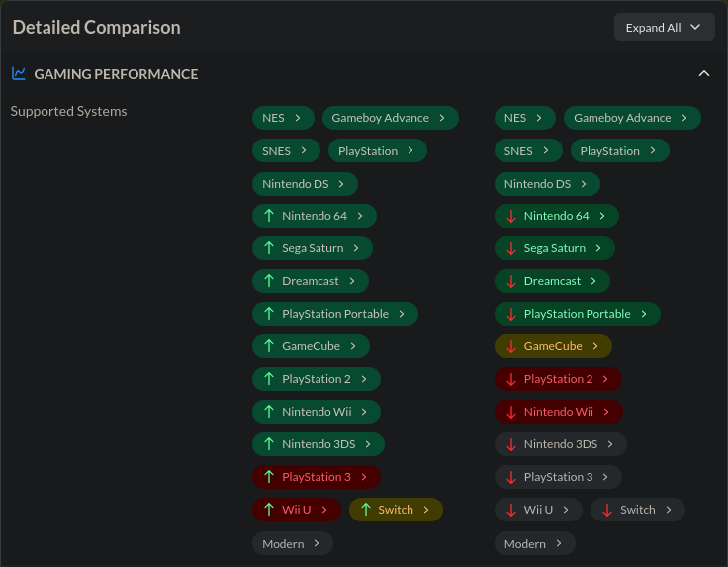Open Dreamcast chip with up arrow
This screenshot has width=728, height=567.
pyautogui.click(x=311, y=281)
